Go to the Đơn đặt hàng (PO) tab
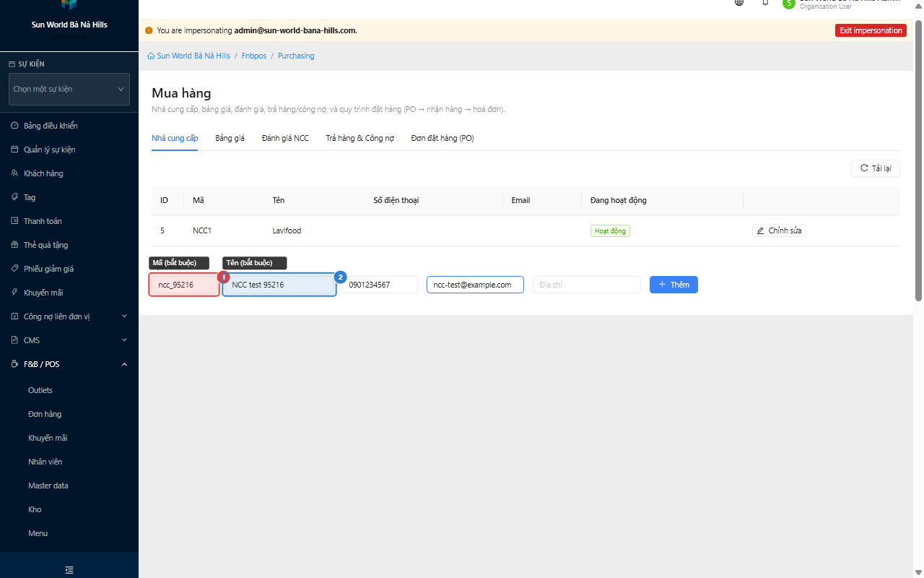The image size is (924, 578). (x=443, y=138)
